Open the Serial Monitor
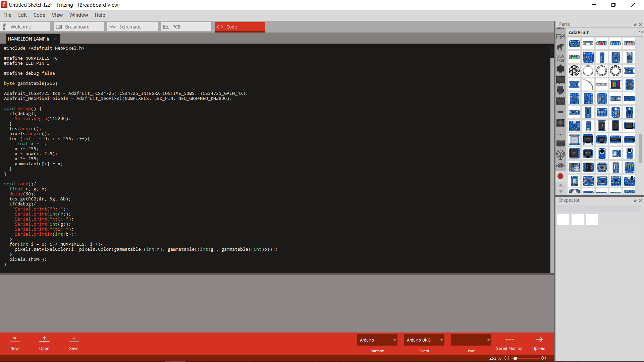The height and width of the screenshot is (362, 644). [509, 343]
